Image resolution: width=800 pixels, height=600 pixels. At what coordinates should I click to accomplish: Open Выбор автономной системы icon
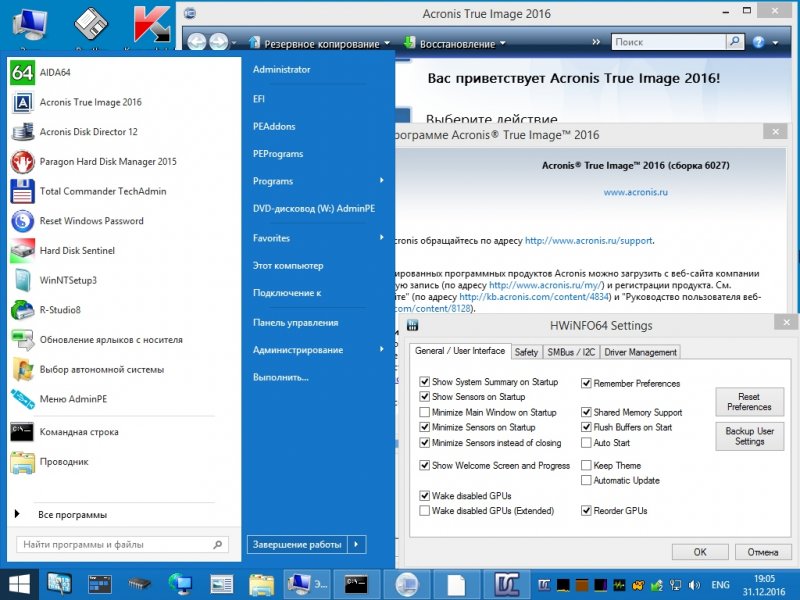[22, 369]
